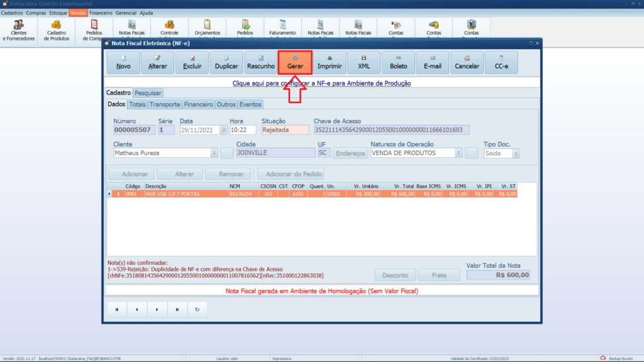Switch to the Transporte tab
Viewport: 644px width, 362px height.
click(165, 104)
